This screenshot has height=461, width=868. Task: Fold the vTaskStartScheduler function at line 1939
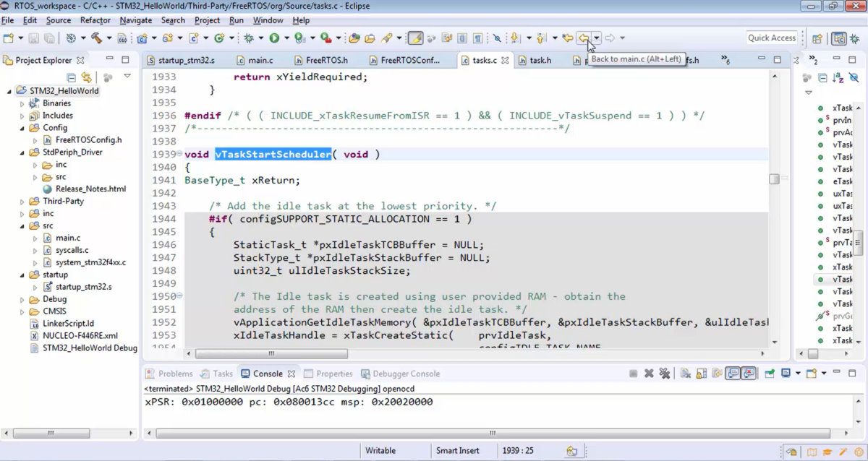179,155
